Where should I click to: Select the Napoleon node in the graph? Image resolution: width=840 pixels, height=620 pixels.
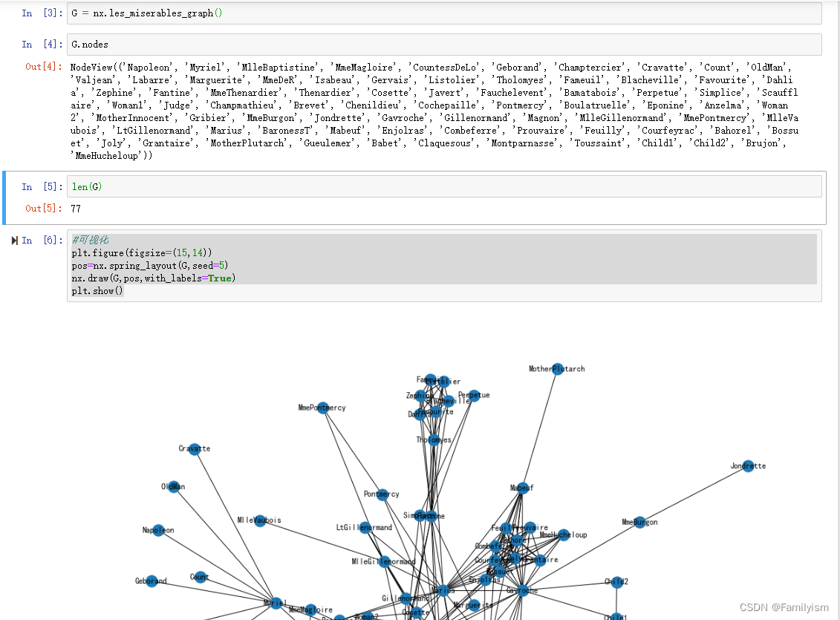pos(158,530)
